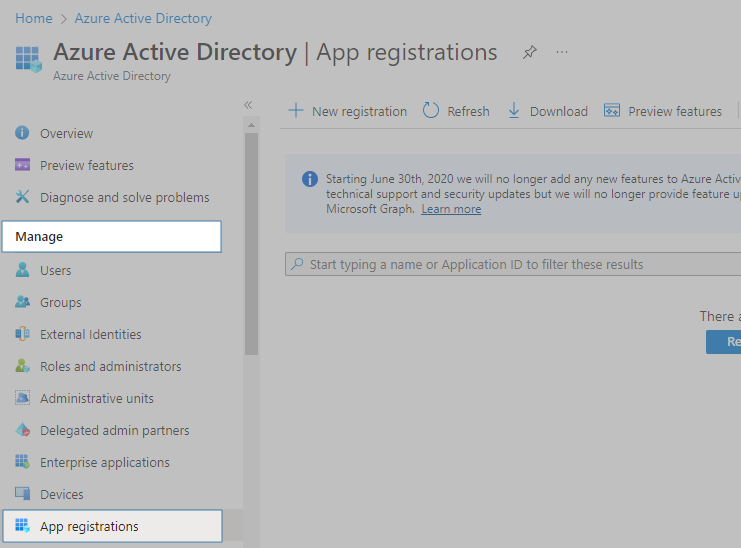Click the Download arrow icon
This screenshot has width=741, height=548.
(x=514, y=111)
